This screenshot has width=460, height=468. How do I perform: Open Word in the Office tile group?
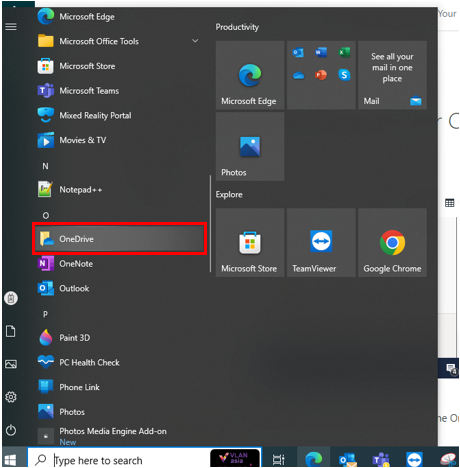point(321,52)
